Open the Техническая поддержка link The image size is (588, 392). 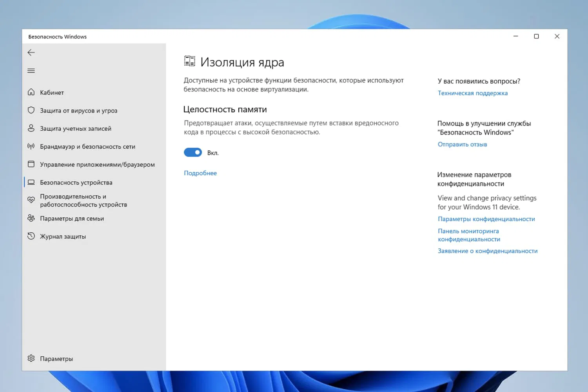(473, 93)
